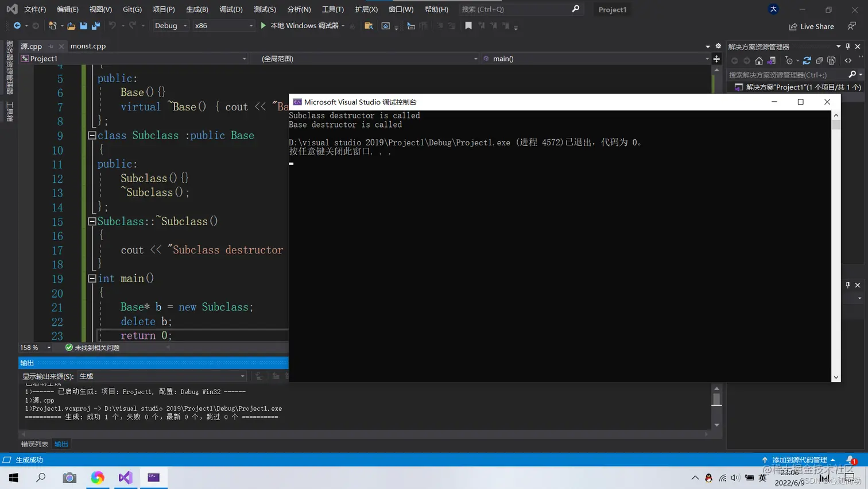Collapse all items in Solution Explorer
This screenshot has height=489, width=868.
coord(819,60)
